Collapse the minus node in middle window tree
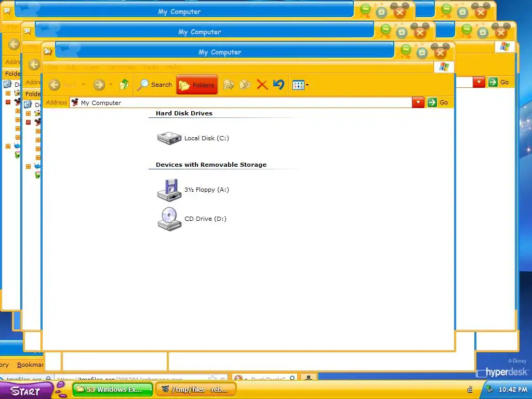The height and width of the screenshot is (399, 532). click(x=29, y=122)
